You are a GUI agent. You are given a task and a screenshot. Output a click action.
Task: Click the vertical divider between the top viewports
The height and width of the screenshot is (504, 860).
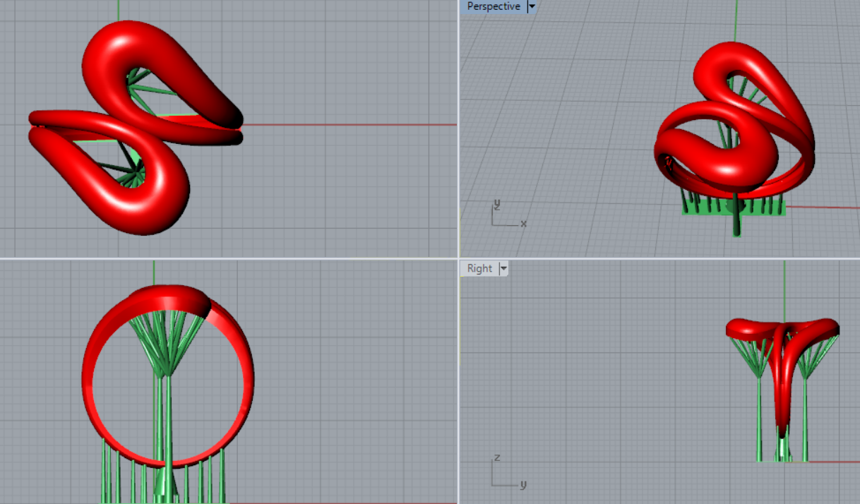pyautogui.click(x=458, y=127)
